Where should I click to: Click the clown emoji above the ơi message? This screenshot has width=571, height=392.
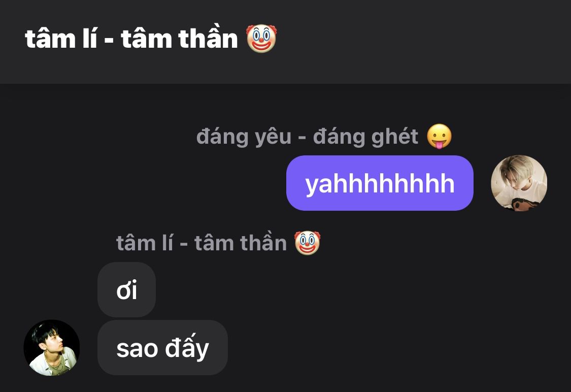(x=308, y=243)
